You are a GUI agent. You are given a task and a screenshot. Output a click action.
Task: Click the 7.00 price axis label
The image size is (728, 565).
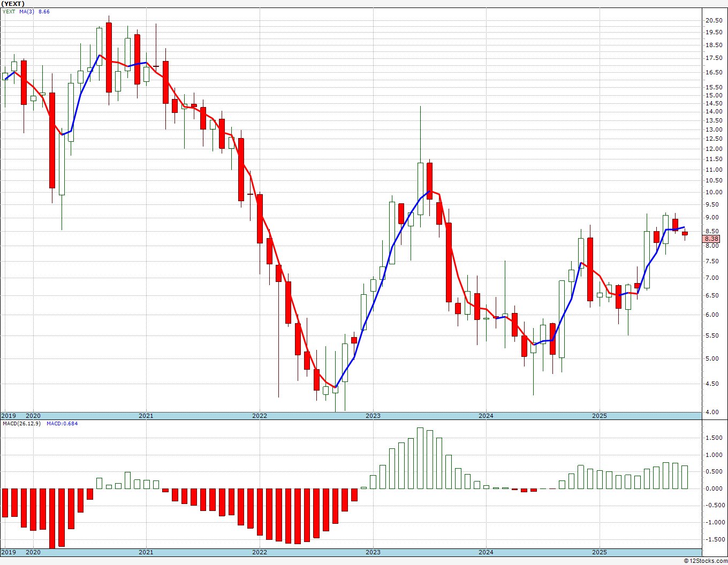tap(712, 278)
